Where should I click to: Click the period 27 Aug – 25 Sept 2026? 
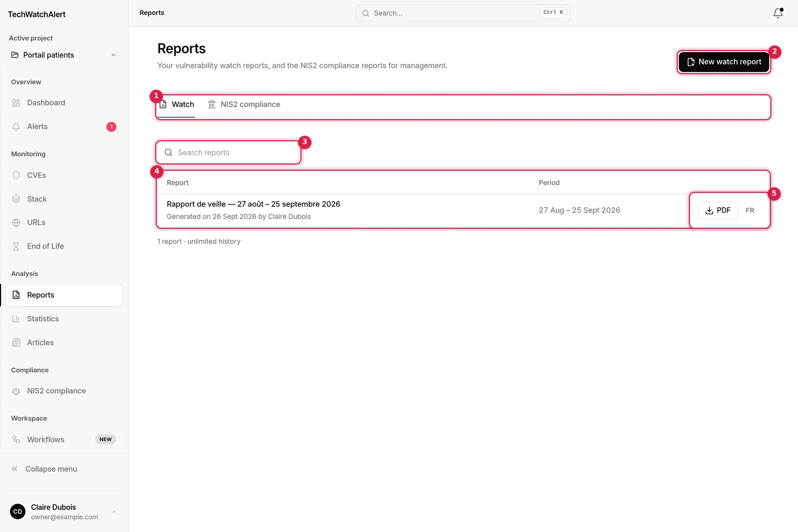coord(579,210)
